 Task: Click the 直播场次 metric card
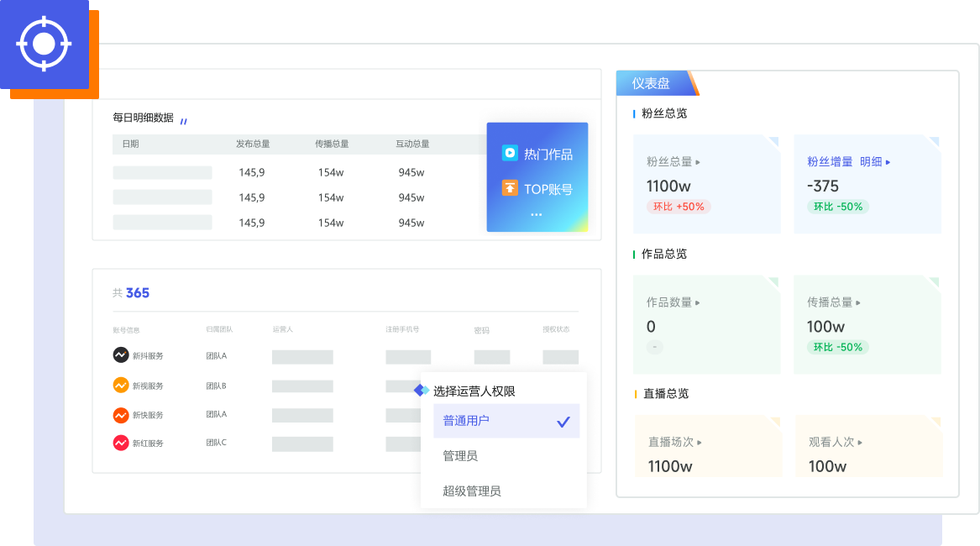click(x=707, y=446)
